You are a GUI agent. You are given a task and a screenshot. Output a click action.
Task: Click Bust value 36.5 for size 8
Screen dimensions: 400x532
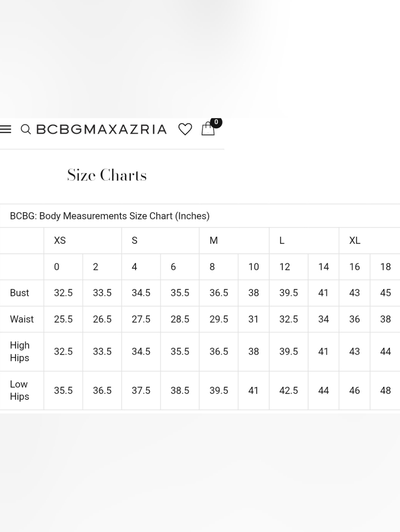[x=219, y=293]
